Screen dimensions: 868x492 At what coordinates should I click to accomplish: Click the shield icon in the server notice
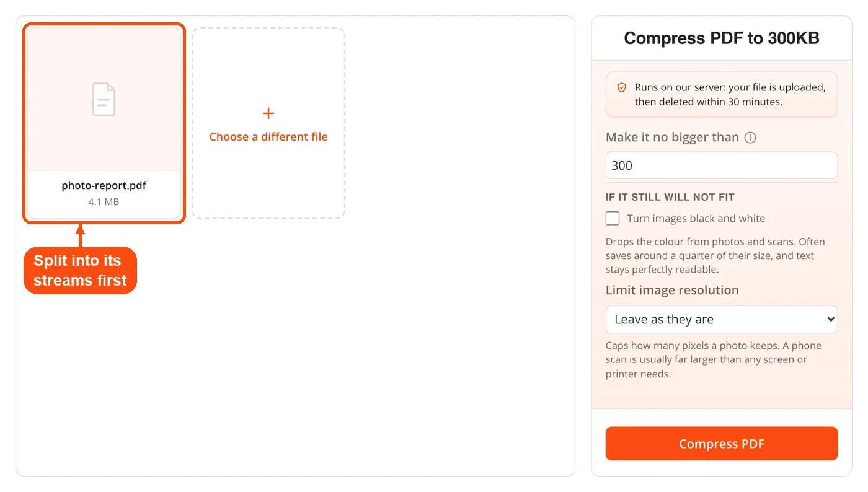[622, 88]
